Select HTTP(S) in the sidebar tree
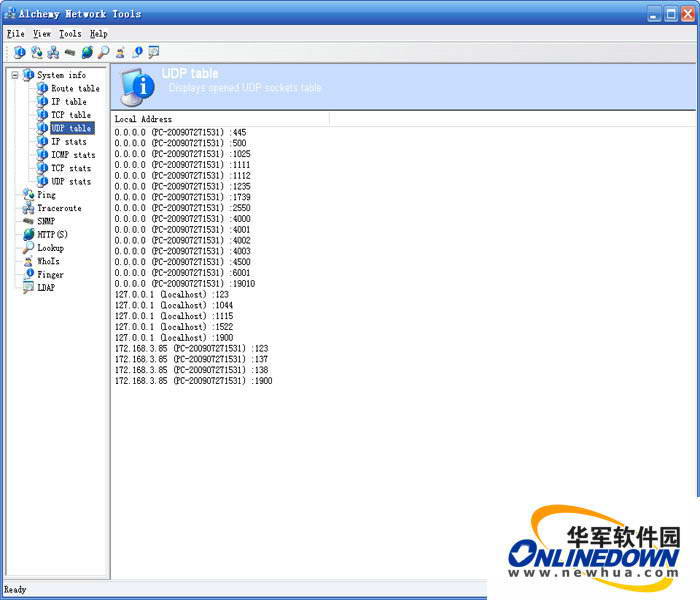The width and height of the screenshot is (700, 600). pos(52,235)
